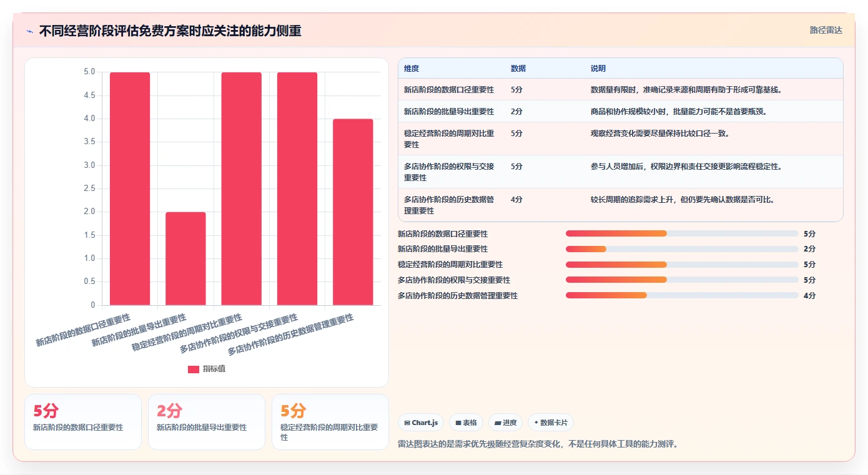Click x-axis label 新店阶段的批量导出重要性 under the chart
The image size is (868, 475).
point(139,330)
